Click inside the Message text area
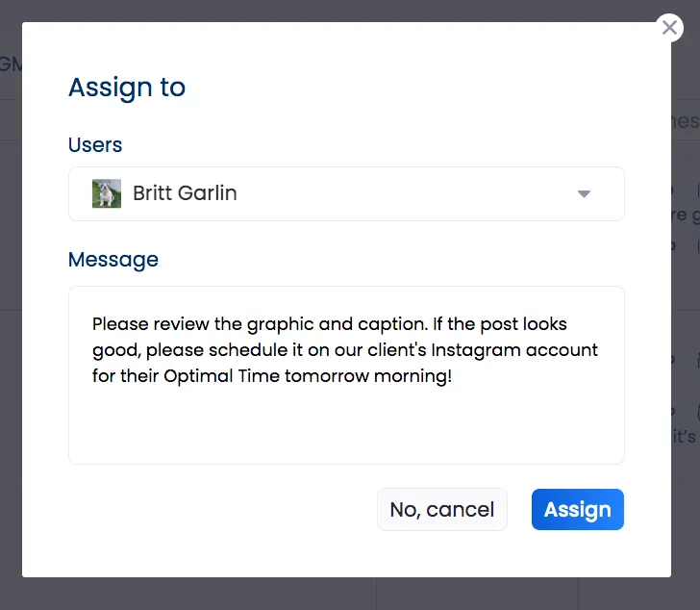 (x=346, y=375)
